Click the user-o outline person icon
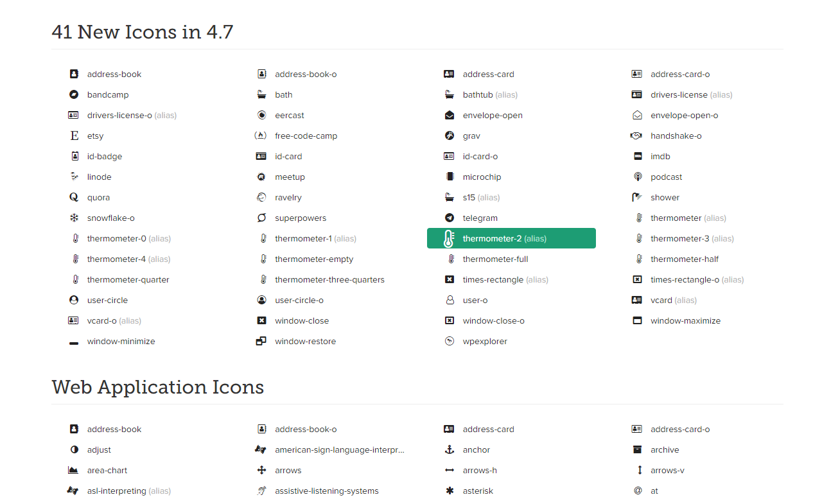 pos(450,300)
